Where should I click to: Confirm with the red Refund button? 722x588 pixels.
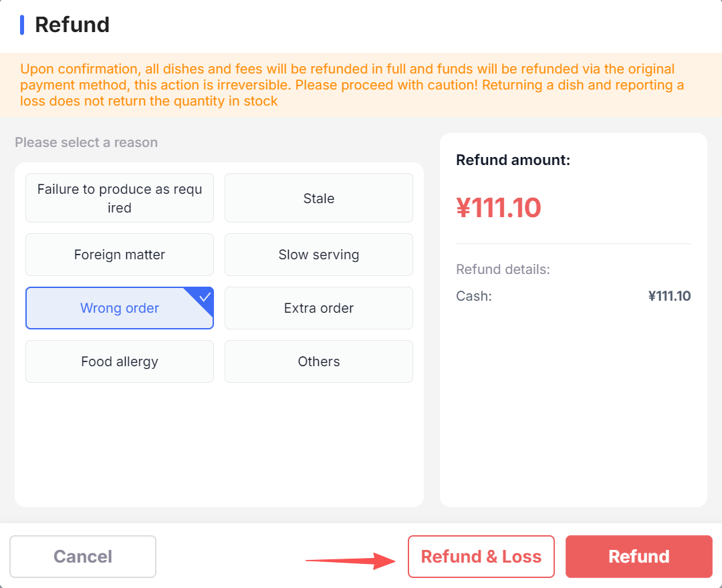click(638, 557)
